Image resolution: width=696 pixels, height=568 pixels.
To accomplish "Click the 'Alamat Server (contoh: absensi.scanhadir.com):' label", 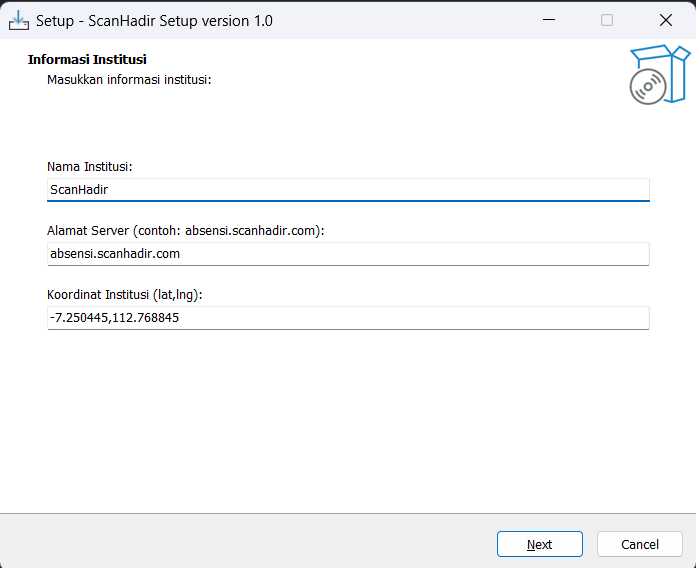I will 186,231.
